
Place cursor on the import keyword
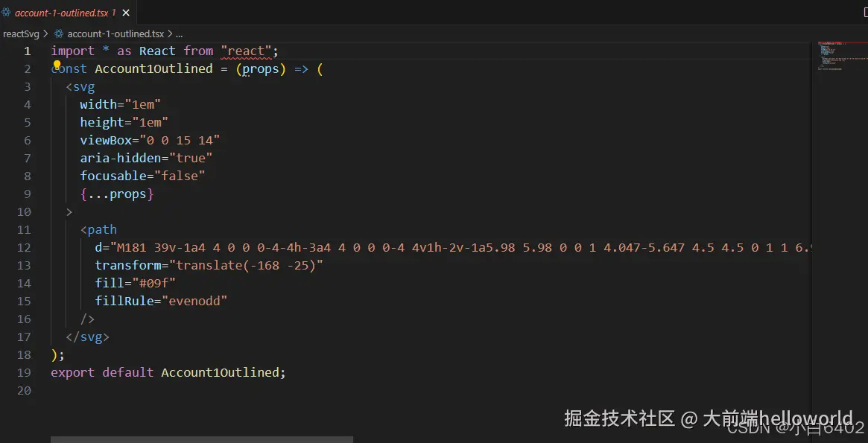coord(72,51)
